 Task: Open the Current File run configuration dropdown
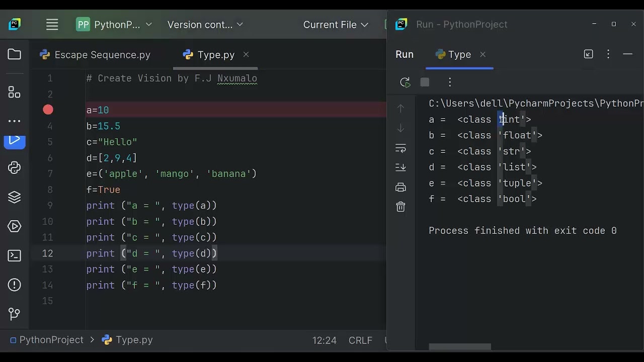click(x=336, y=25)
